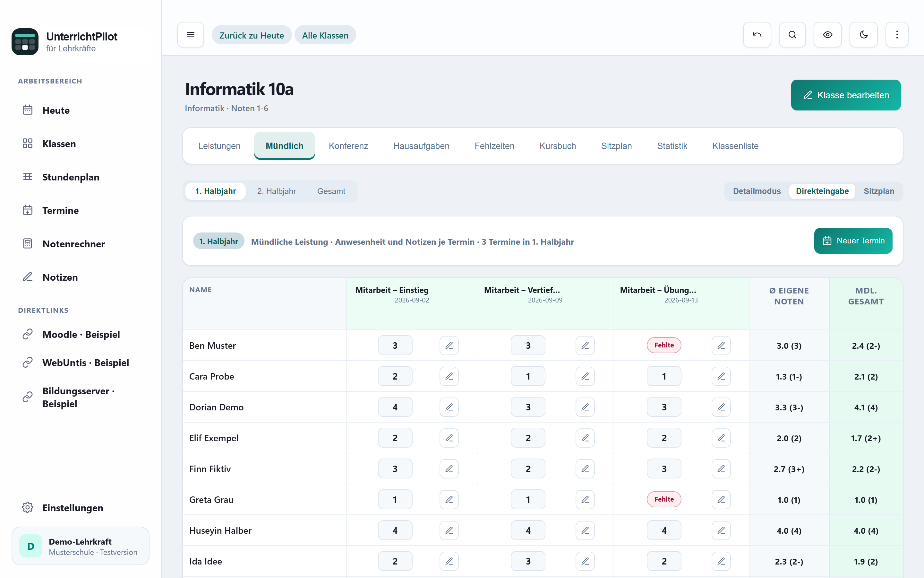
Task: Click Greta Grau's Fehlte badge
Action: click(664, 499)
